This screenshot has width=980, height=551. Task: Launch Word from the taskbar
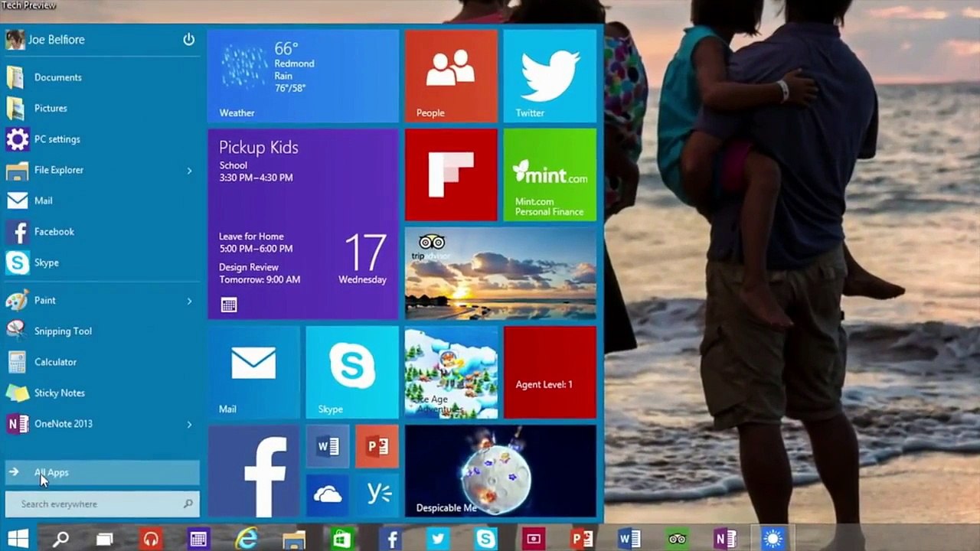click(x=629, y=539)
